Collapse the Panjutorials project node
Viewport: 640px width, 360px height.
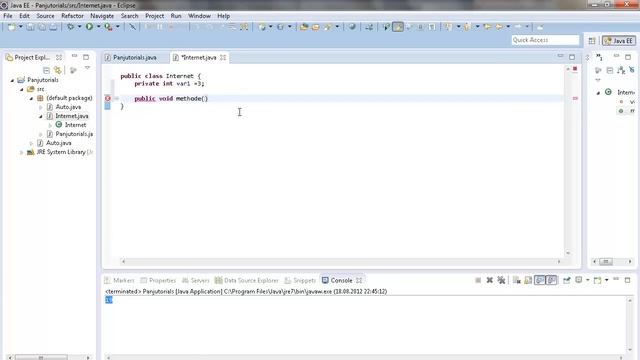pyautogui.click(x=12, y=80)
